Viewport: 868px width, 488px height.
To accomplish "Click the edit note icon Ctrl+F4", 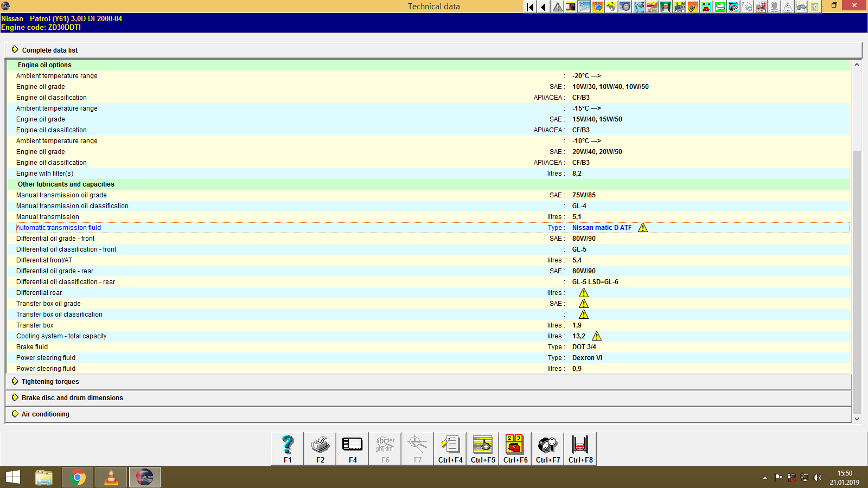I will click(x=450, y=448).
